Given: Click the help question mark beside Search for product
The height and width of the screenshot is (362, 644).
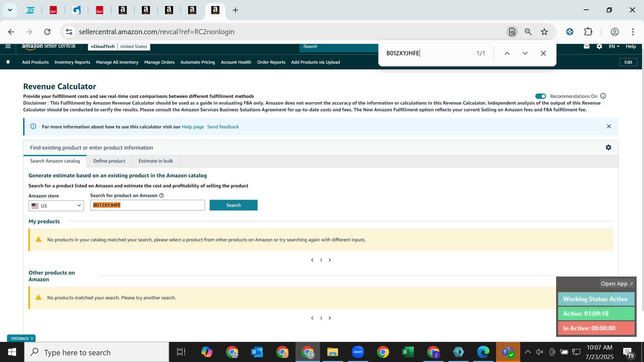Looking at the screenshot, I should (x=161, y=195).
